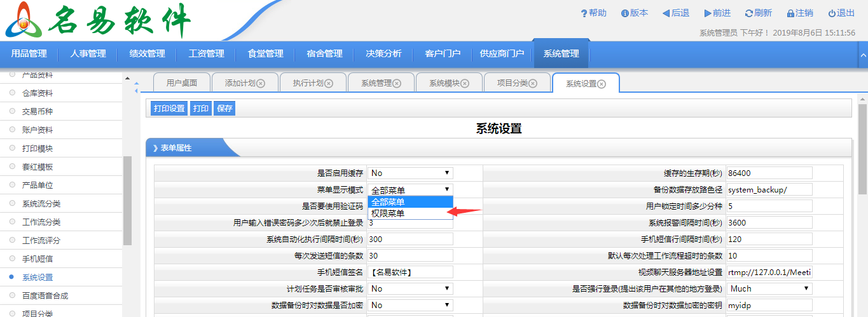This screenshot has height=317, width=868.
Task: Close the 系统模块 tab with its X icon
Action: (465, 83)
